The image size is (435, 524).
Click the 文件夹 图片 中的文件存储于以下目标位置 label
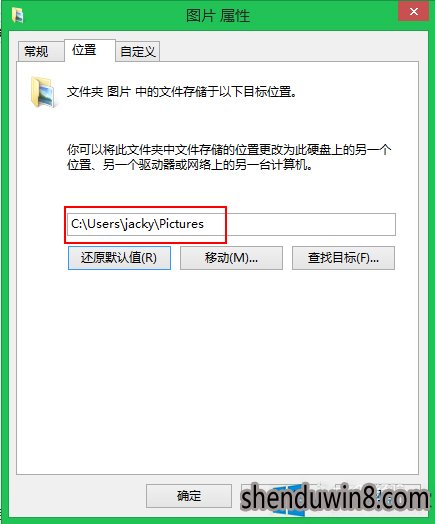pyautogui.click(x=182, y=92)
